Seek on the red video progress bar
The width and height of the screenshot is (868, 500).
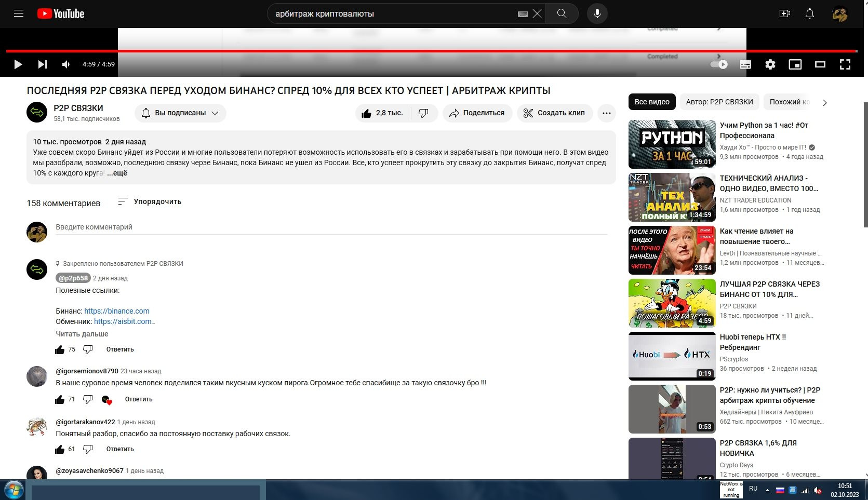431,51
